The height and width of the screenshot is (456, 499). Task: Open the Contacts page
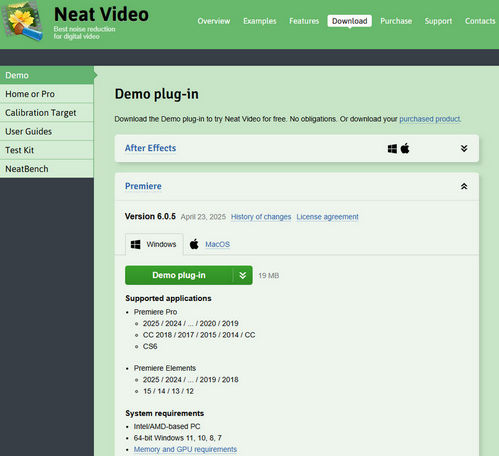480,21
